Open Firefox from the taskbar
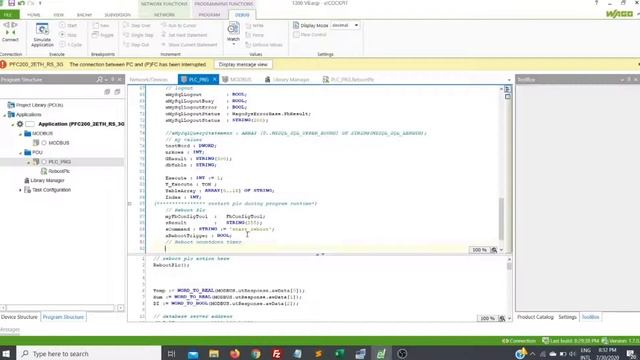This screenshot has width=640, height=360. click(235, 353)
